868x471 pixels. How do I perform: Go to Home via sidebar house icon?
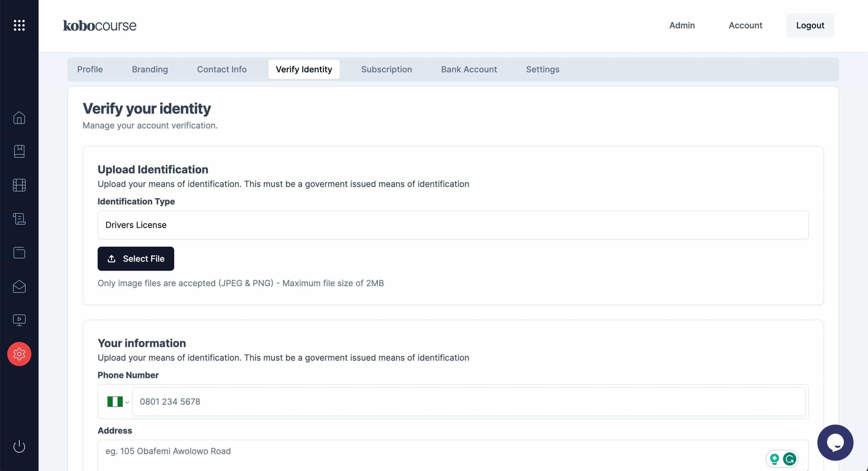[19, 118]
